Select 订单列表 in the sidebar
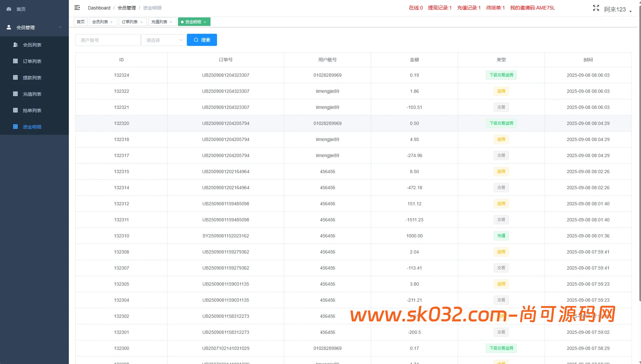 pos(32,61)
